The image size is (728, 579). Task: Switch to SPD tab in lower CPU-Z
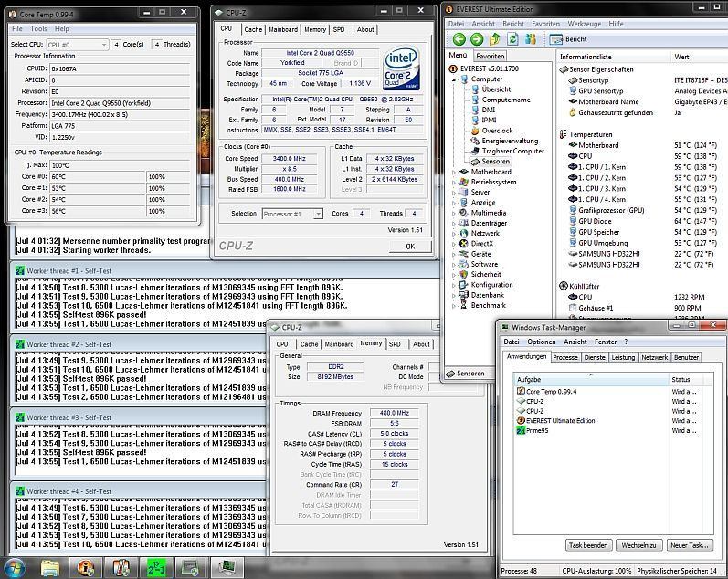(x=396, y=344)
